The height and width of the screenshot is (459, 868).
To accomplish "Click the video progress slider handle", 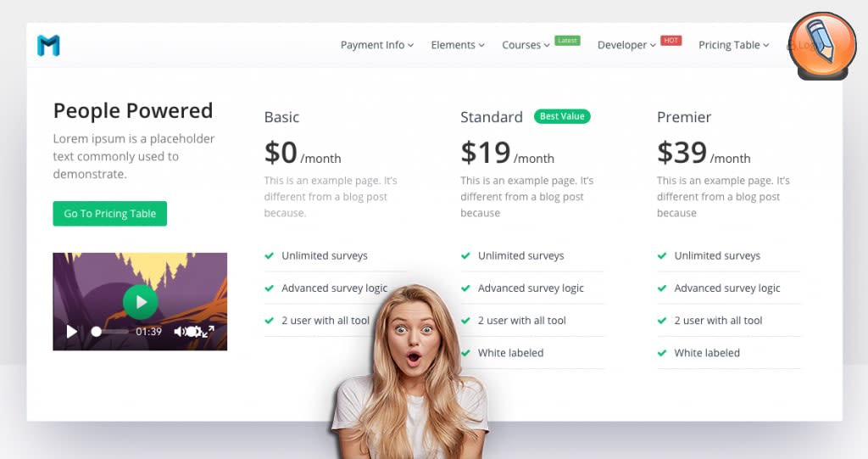I will click(x=97, y=332).
